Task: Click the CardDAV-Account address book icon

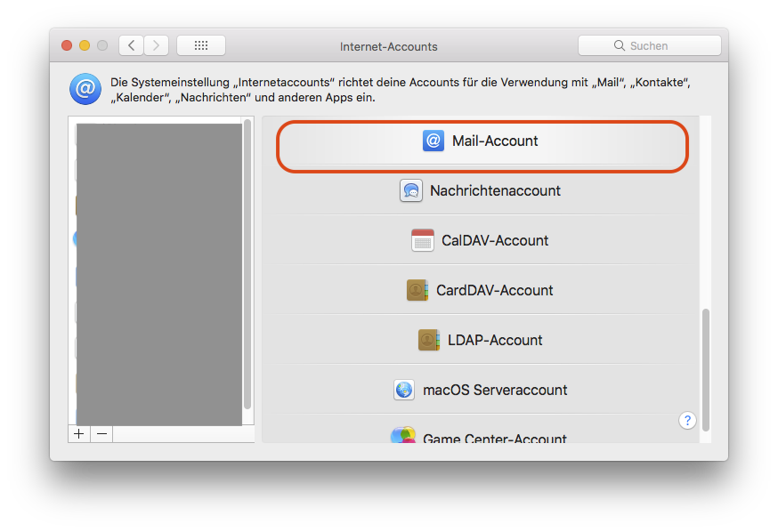Action: pos(417,290)
